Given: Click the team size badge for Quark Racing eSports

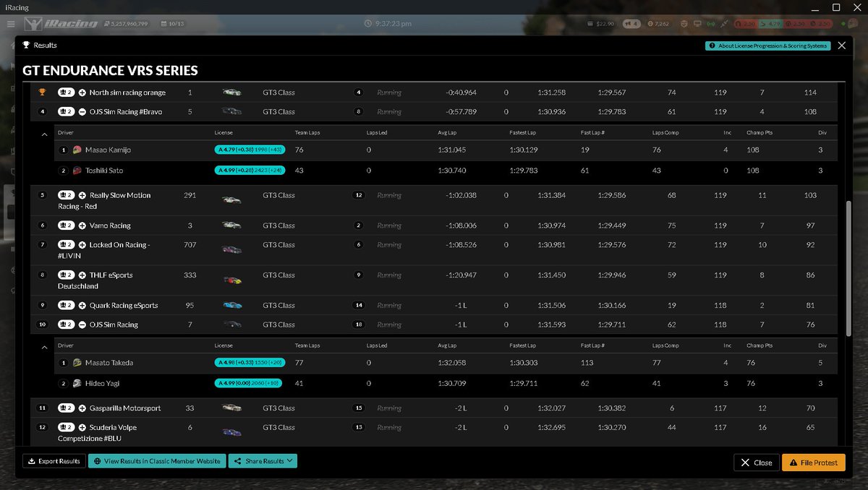Looking at the screenshot, I should tap(66, 306).
